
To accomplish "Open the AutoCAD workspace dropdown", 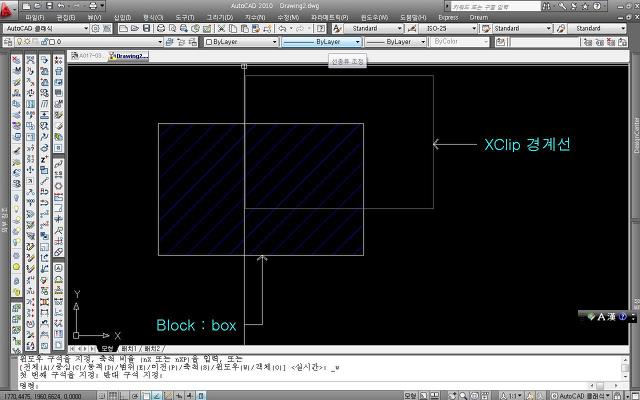I will [x=46, y=28].
